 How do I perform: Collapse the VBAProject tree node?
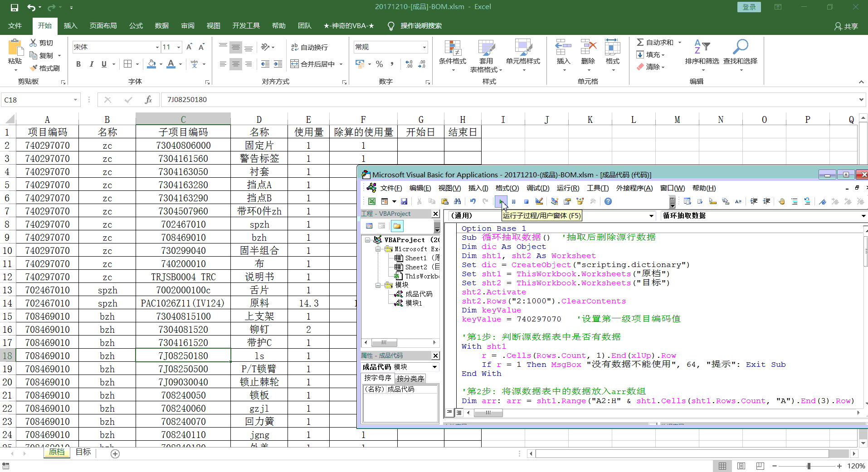[368, 240]
